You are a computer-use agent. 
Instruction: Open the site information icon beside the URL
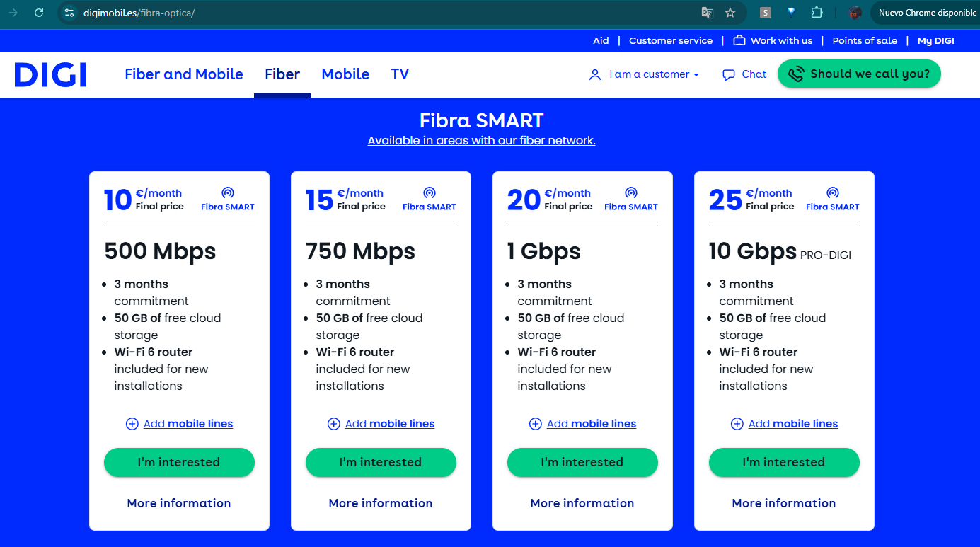pos(69,13)
